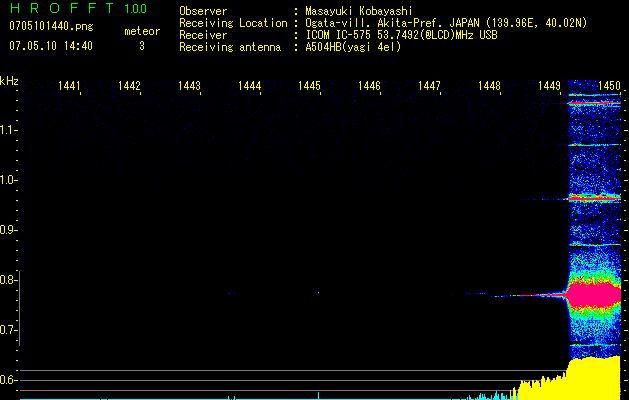629x400 pixels.
Task: Click the kHz axis unit label
Action: (x=9, y=81)
